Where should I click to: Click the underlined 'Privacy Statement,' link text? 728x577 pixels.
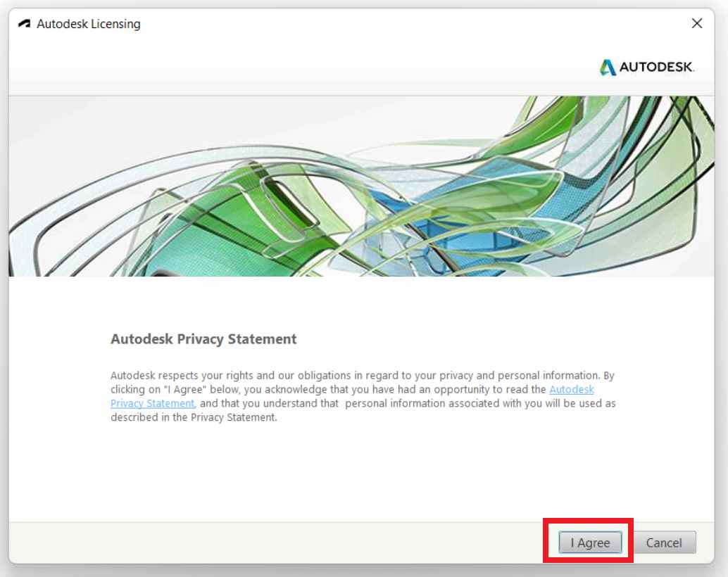152,403
